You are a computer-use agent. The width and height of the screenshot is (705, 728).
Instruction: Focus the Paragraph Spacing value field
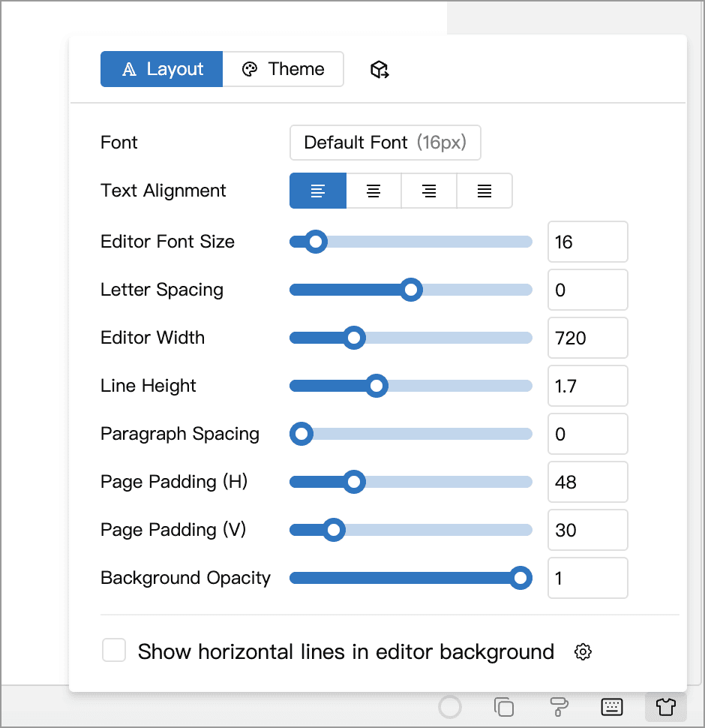tap(588, 434)
